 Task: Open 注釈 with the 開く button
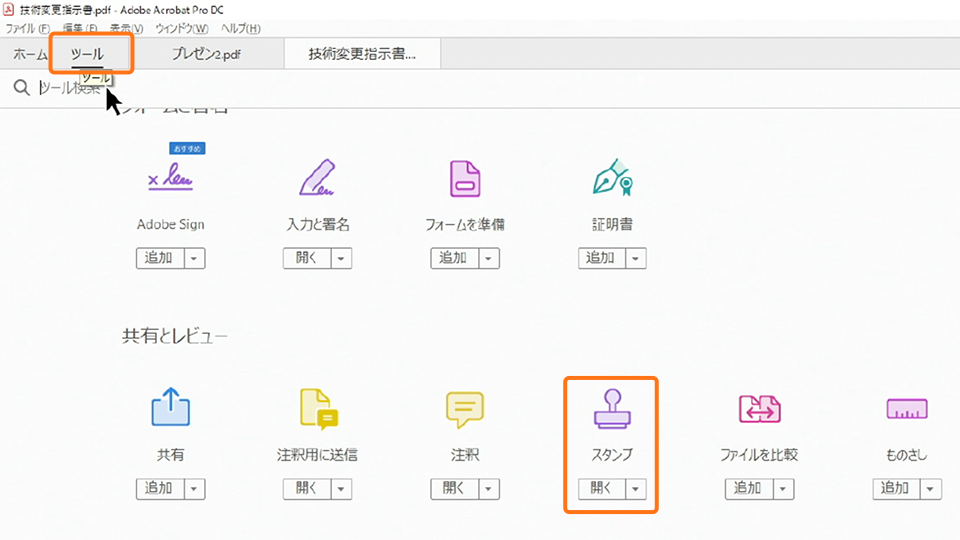pos(454,489)
